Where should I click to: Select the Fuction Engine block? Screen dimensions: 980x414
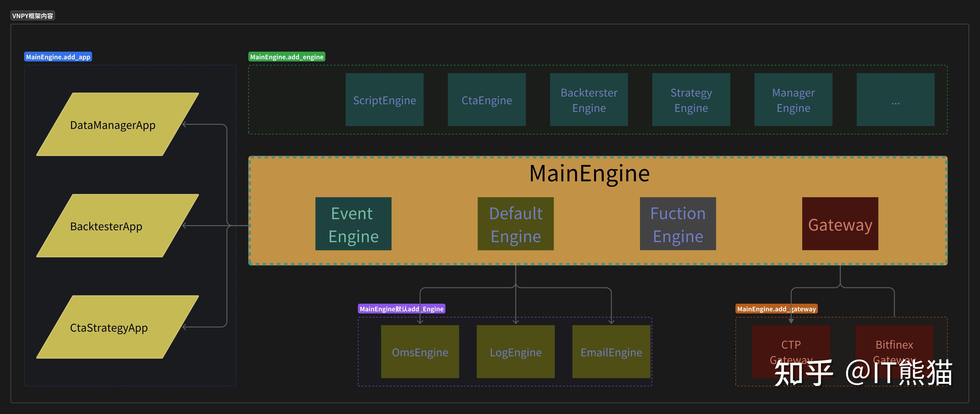click(x=678, y=224)
